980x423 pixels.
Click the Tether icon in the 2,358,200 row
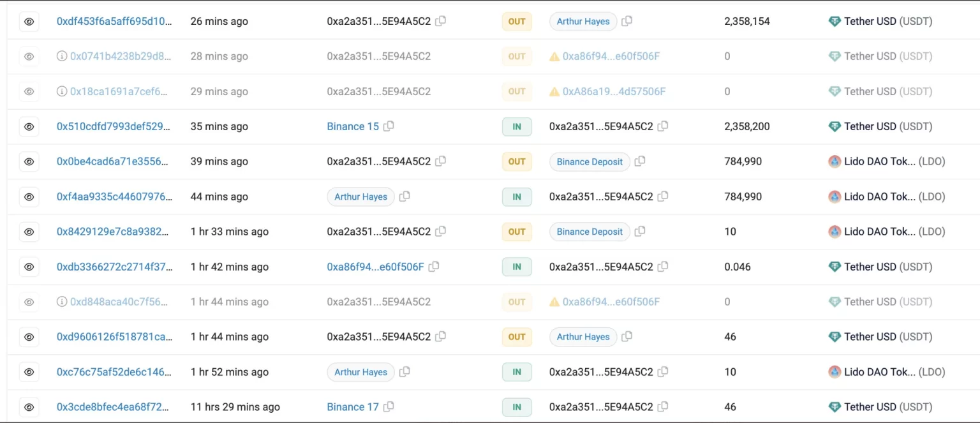click(x=835, y=126)
